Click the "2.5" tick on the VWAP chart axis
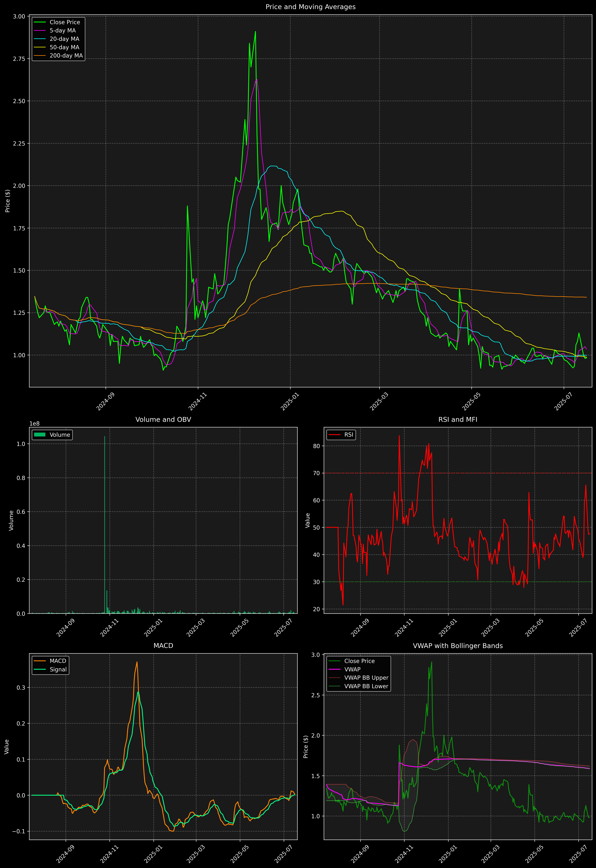This screenshot has height=868, width=596. tap(316, 695)
